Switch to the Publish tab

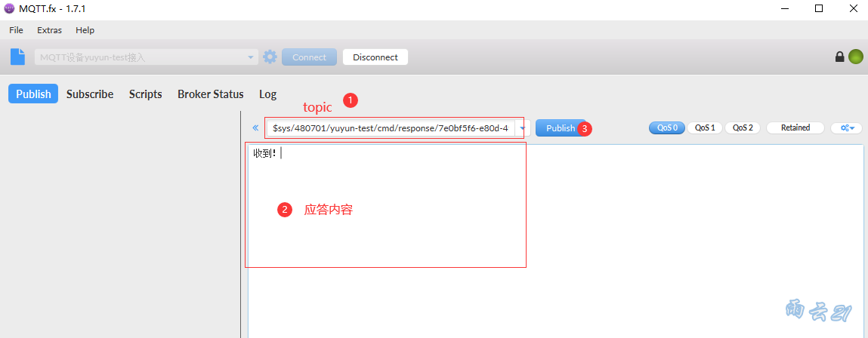point(33,94)
